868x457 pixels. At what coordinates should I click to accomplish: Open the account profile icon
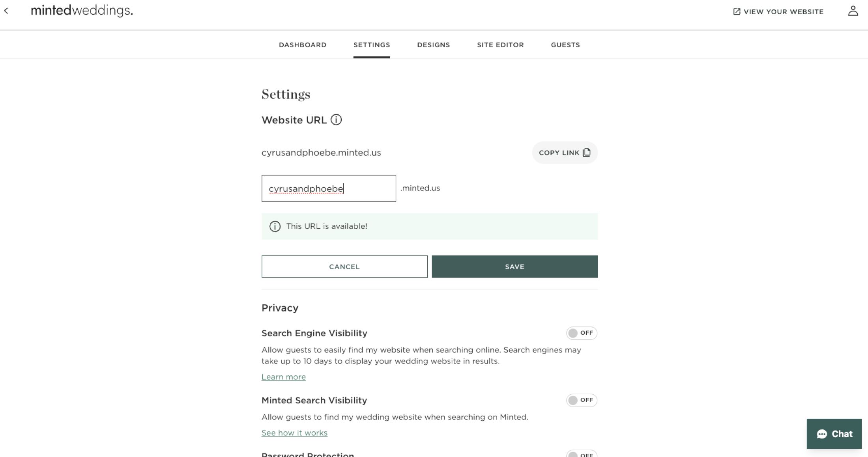pyautogui.click(x=853, y=11)
